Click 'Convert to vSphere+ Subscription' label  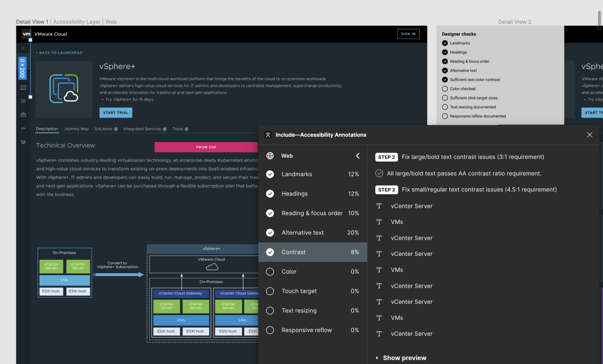tap(117, 265)
